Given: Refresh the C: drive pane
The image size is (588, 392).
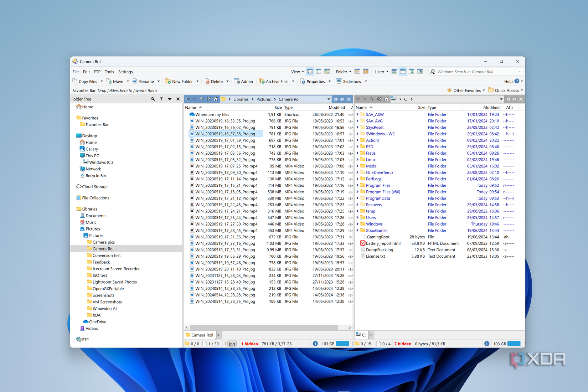Looking at the screenshot, I should click(379, 99).
